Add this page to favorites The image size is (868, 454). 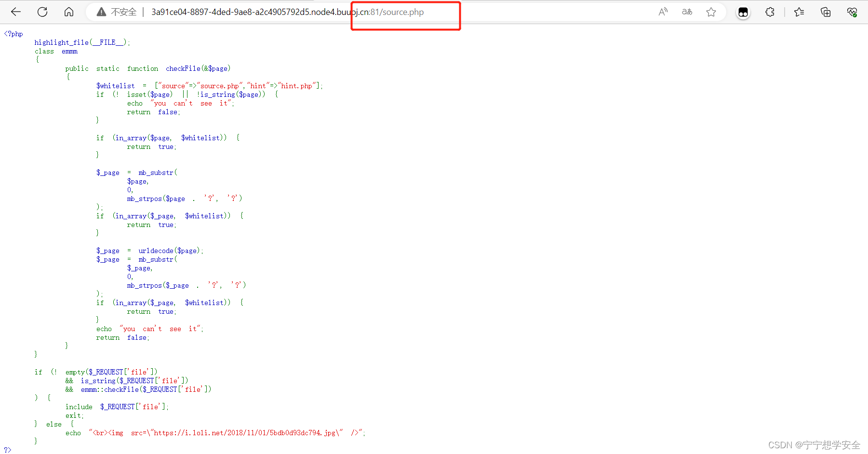(711, 12)
